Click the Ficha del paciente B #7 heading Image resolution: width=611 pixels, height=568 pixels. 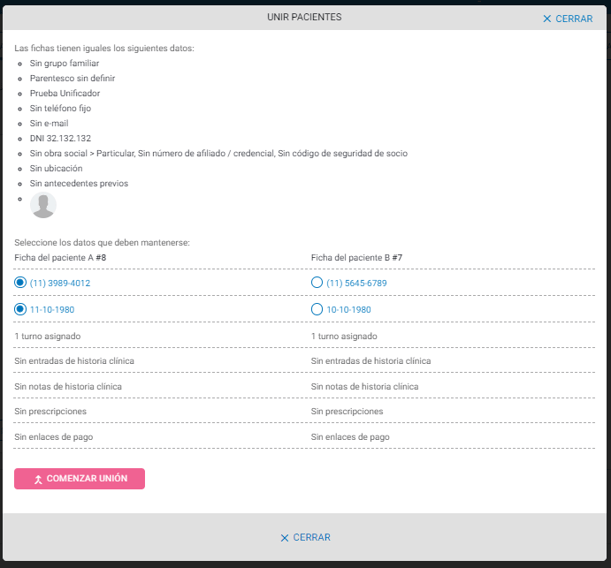click(356, 258)
